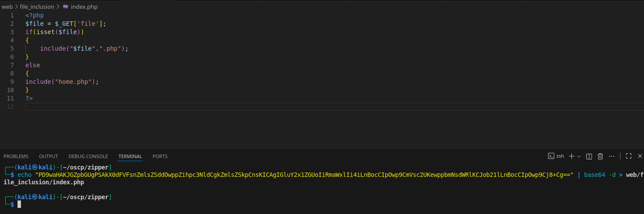Place cursor on empty line 12

175,107
